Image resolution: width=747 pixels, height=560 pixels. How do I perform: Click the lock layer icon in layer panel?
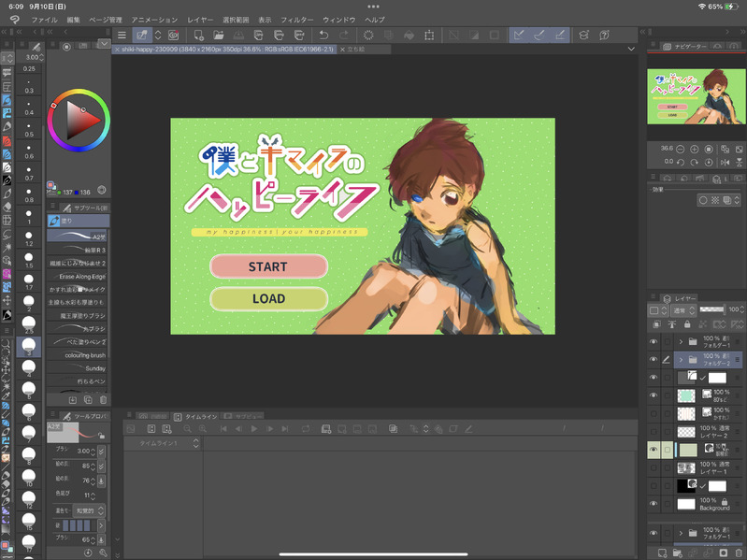687,324
